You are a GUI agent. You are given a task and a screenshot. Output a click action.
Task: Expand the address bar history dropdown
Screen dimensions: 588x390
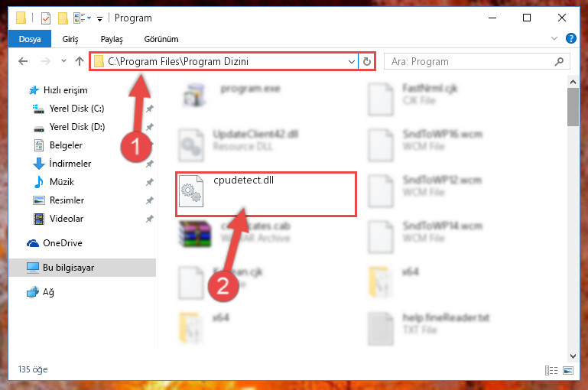352,61
